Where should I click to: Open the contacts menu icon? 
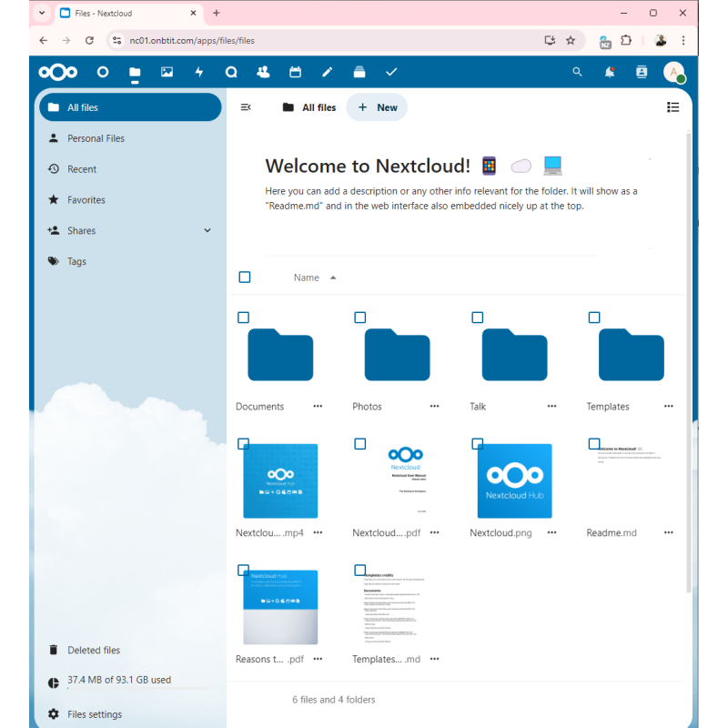pos(642,72)
